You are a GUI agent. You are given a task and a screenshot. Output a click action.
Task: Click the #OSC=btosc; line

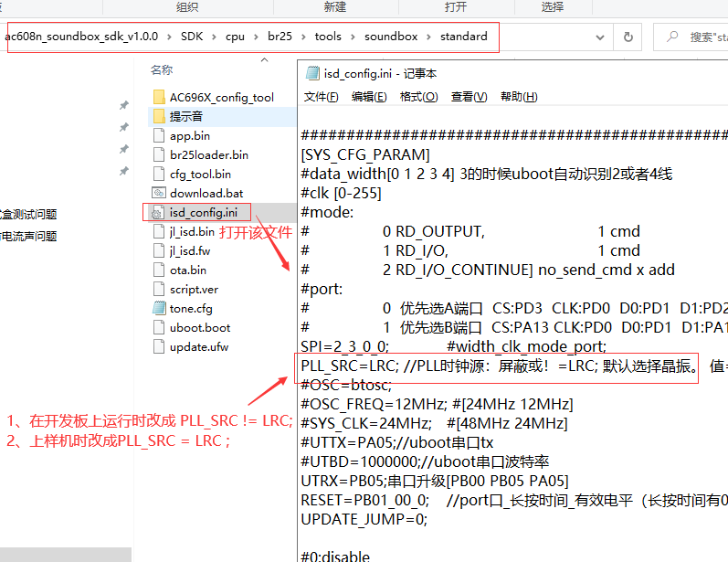(346, 385)
